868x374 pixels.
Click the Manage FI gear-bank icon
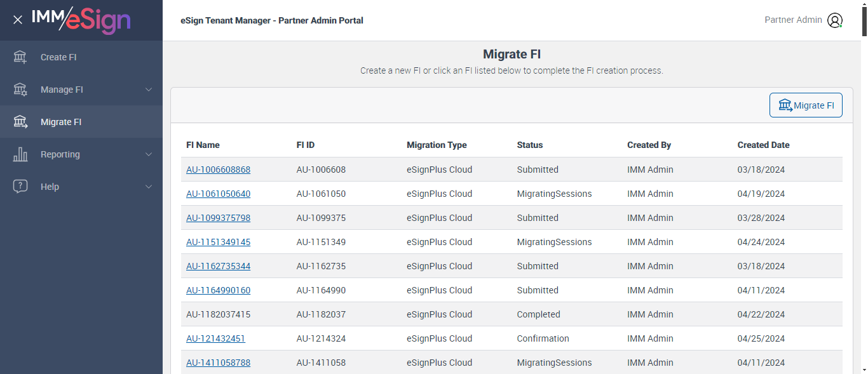(x=20, y=90)
